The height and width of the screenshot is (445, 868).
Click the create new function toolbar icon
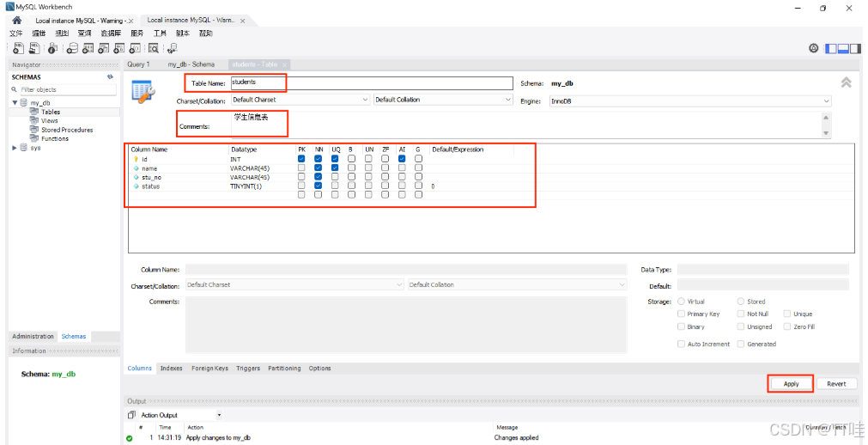(x=136, y=48)
